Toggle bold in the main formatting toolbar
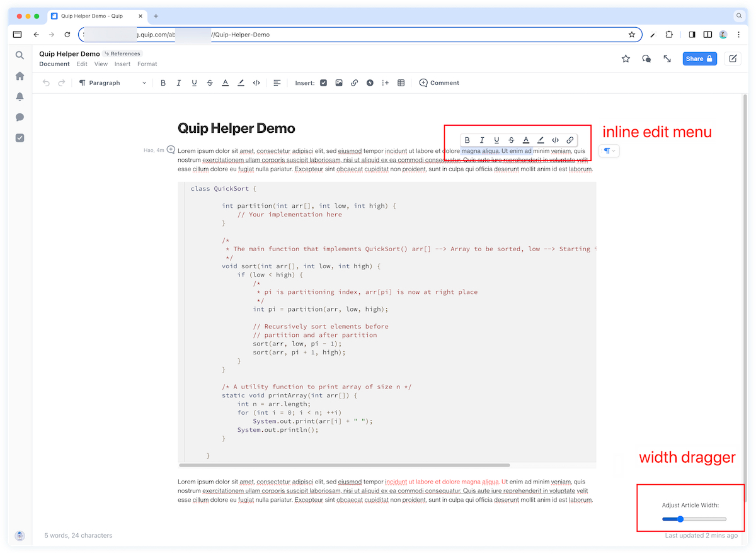Viewport: 756px width, 554px height. [x=163, y=83]
